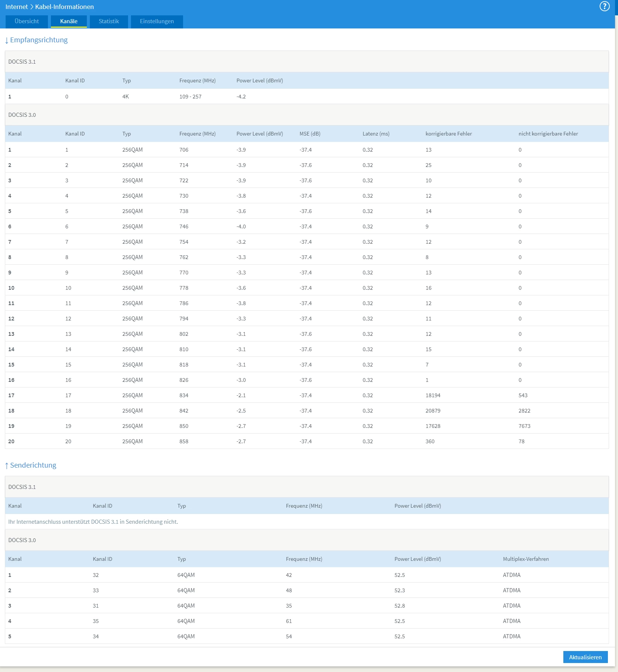Click frequency value 794

coord(184,319)
